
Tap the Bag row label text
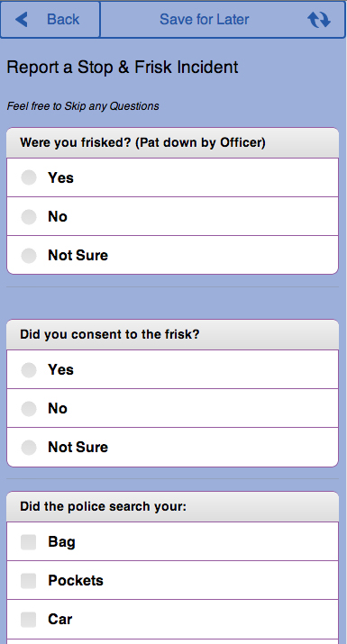coord(61,542)
